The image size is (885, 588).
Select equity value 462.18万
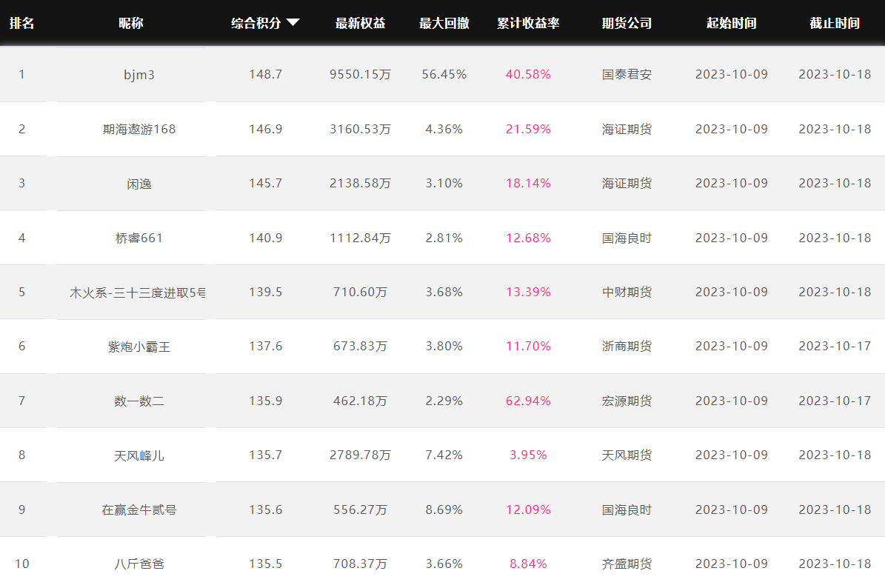coord(360,401)
